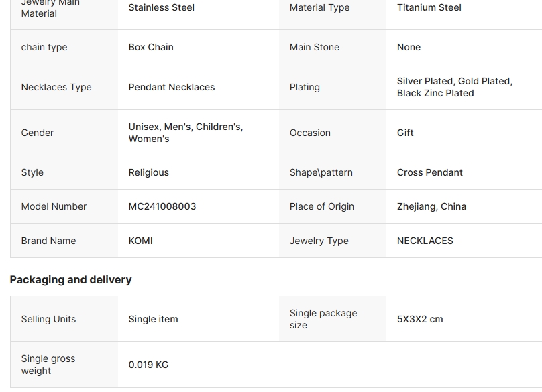Click the model number MC241008003
The height and width of the screenshot is (392, 542).
pyautogui.click(x=162, y=206)
